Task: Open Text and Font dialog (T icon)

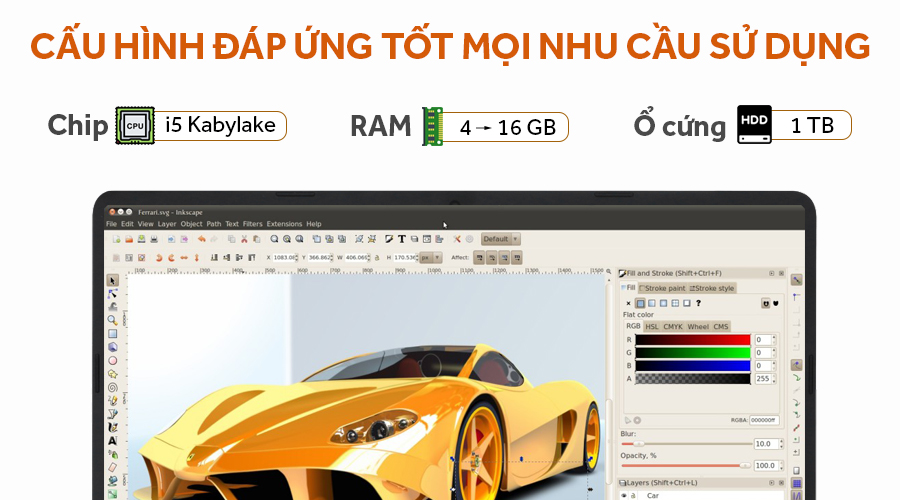Action: point(402,239)
